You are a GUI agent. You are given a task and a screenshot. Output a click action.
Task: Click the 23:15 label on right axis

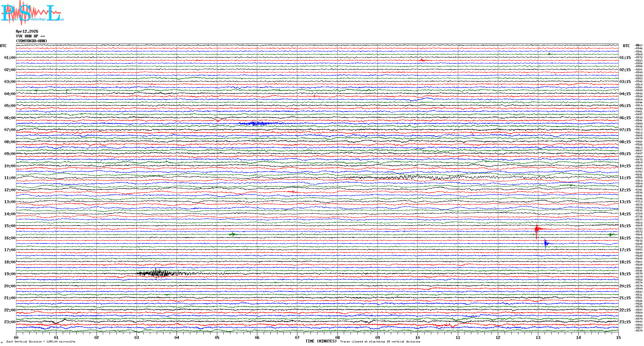(x=625, y=322)
